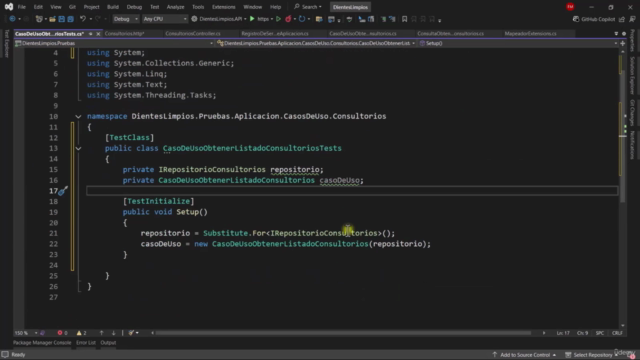640x360 pixels.
Task: Click the settings gear next to tab overflow
Action: [x=624, y=33]
